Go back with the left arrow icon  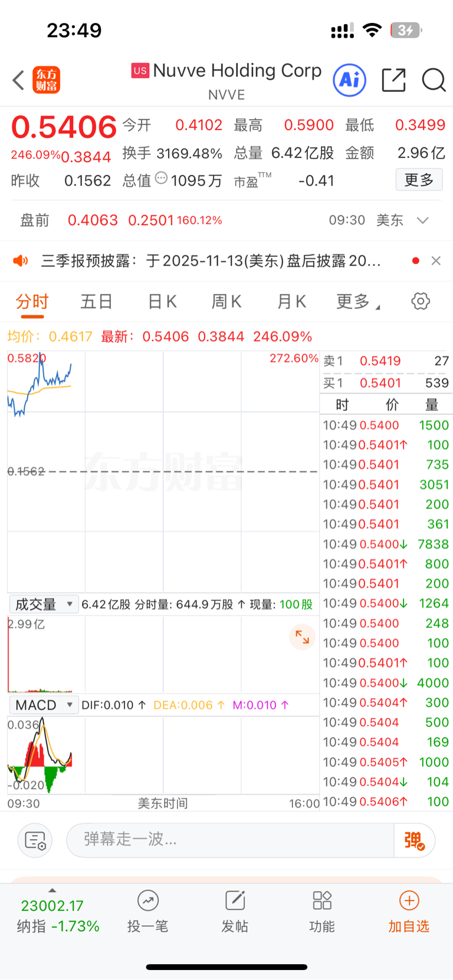coord(18,80)
